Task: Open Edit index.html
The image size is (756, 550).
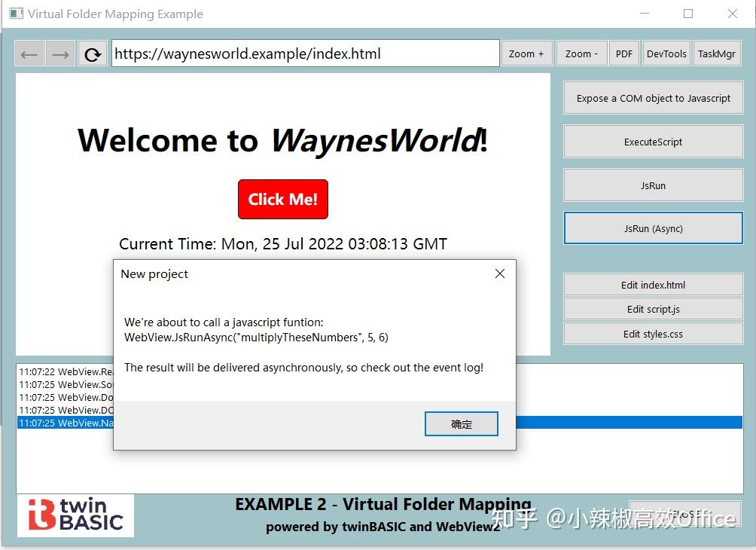Action: (652, 284)
